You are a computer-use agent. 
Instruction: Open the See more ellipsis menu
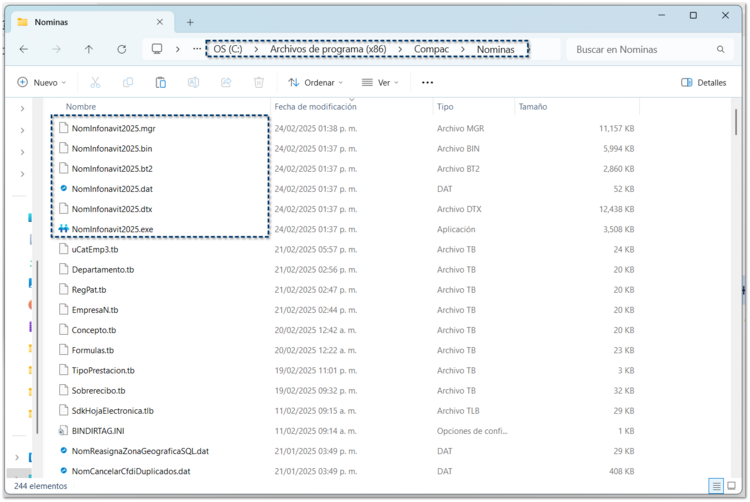427,83
